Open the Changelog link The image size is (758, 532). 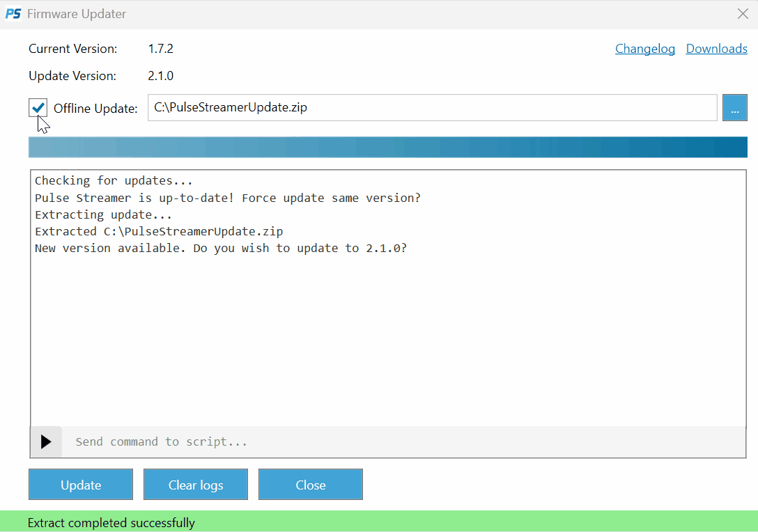coord(644,49)
